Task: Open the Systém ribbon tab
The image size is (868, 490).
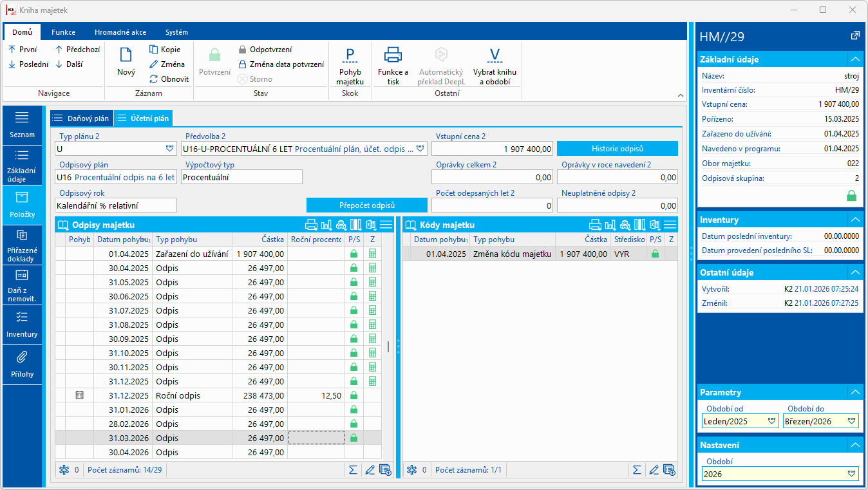Action: (x=176, y=32)
